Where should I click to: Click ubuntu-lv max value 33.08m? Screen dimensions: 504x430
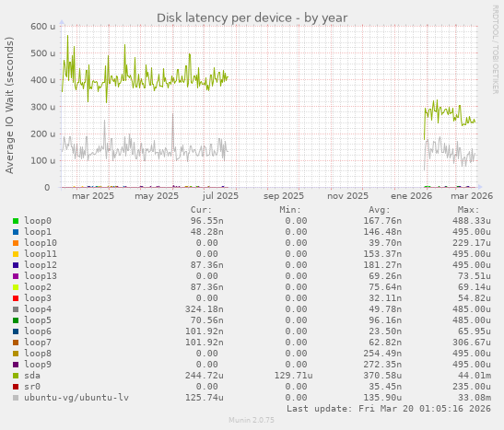tap(475, 398)
